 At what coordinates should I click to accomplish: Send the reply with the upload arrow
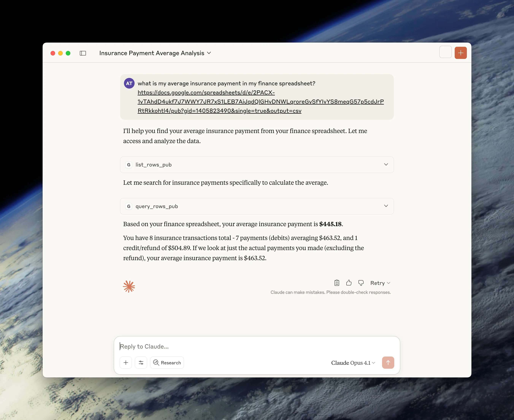tap(388, 362)
